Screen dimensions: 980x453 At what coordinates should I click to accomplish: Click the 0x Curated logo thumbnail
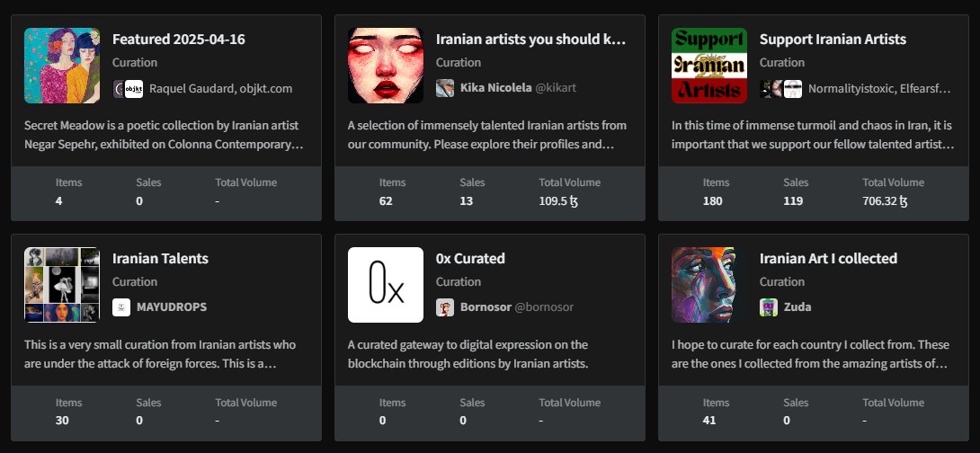386,285
